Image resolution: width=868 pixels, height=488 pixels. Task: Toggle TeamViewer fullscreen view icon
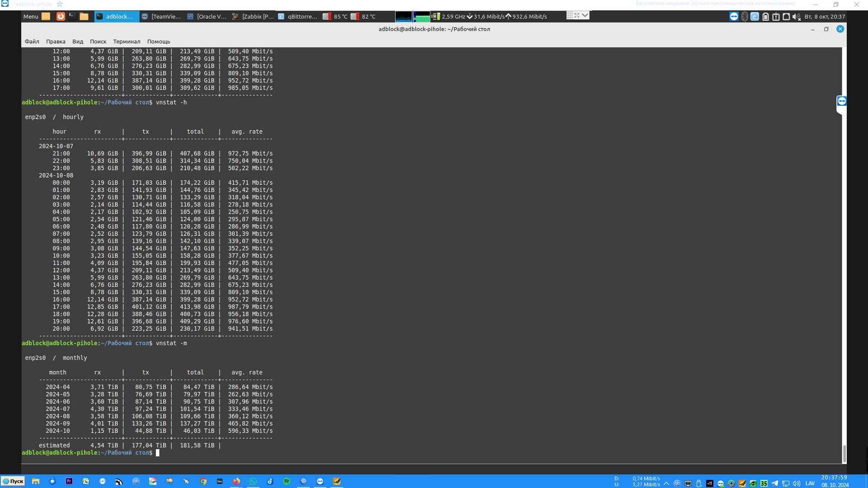point(577,15)
